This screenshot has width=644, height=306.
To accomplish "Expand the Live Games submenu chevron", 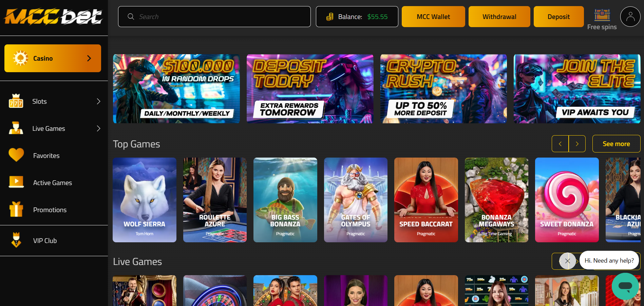I will point(98,128).
